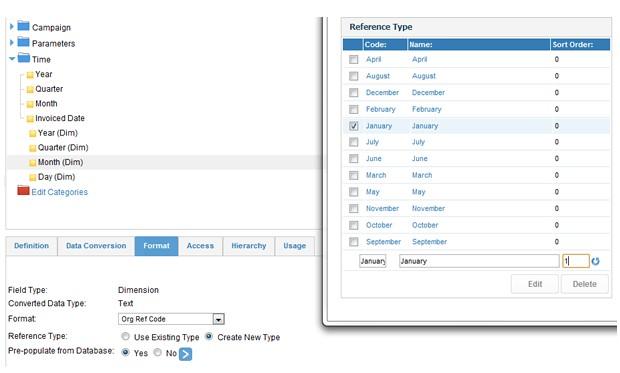Tick the February checkbox
The image size is (620, 373).
click(x=353, y=109)
